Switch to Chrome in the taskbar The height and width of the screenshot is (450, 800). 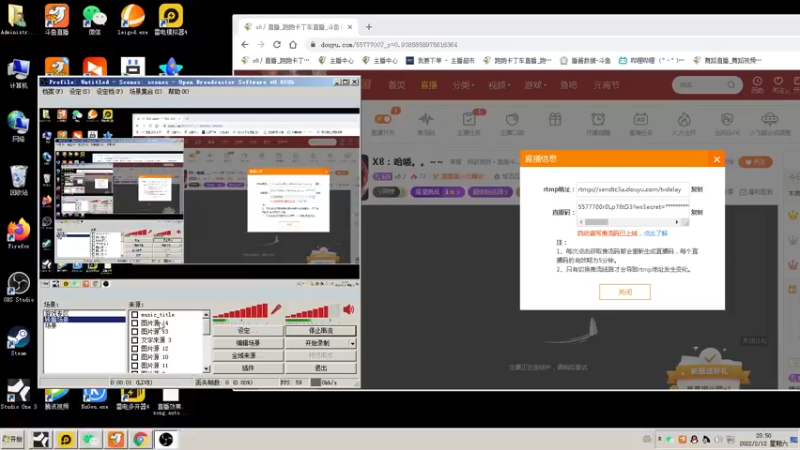click(140, 439)
